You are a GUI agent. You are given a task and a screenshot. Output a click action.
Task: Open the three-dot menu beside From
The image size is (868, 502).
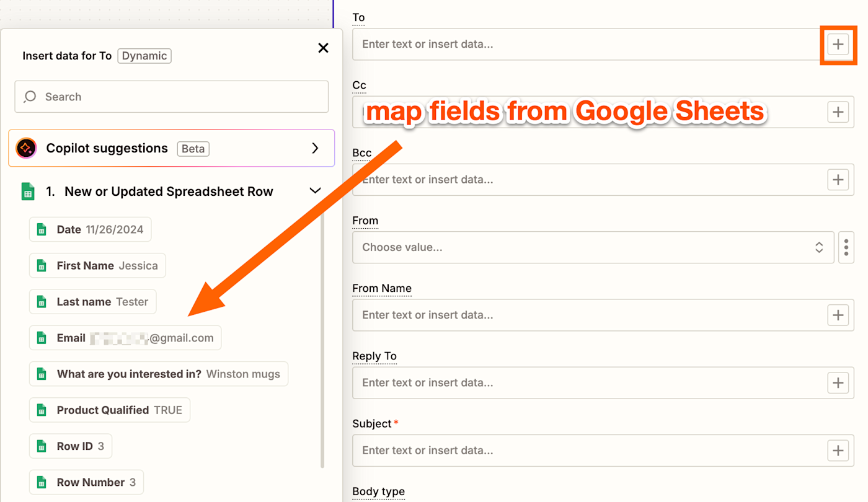pos(846,247)
